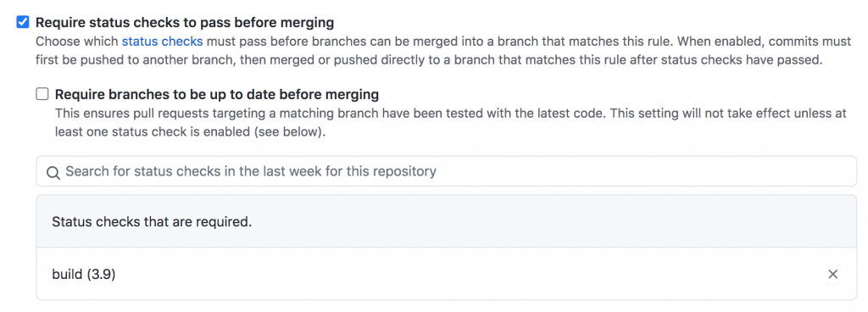Screen dimensions: 868x312
Task: Click the 'least one status check is enabled' line
Action: pos(190,133)
